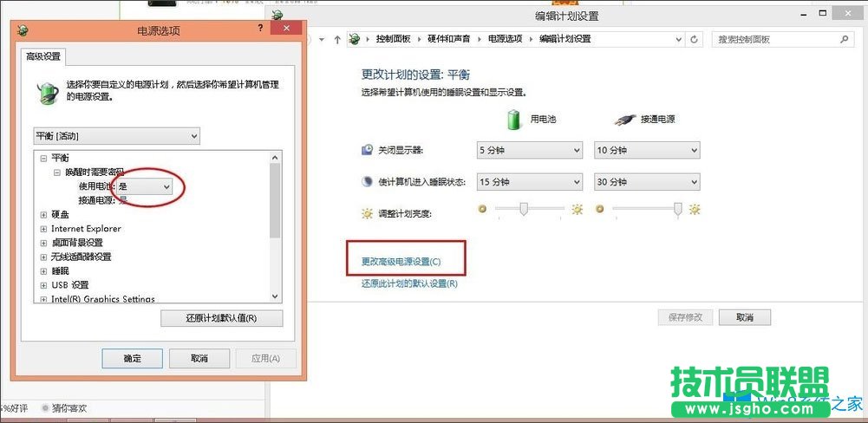Expand USB 设置 tree node

pos(43,285)
